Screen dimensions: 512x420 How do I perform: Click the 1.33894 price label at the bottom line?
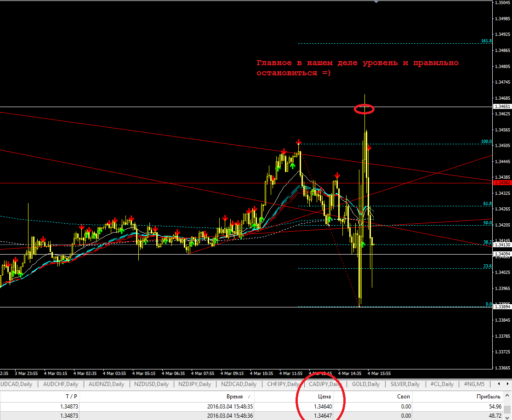pos(502,306)
